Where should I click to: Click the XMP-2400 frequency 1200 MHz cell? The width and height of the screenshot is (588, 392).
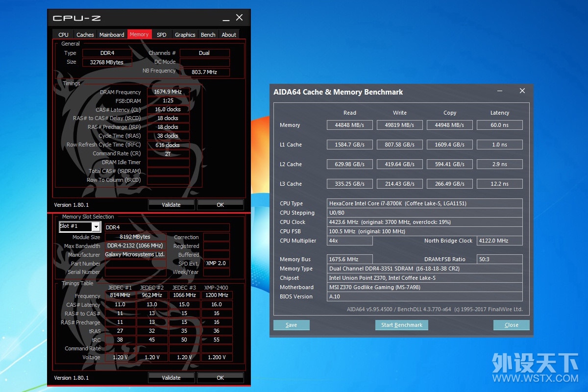(217, 295)
